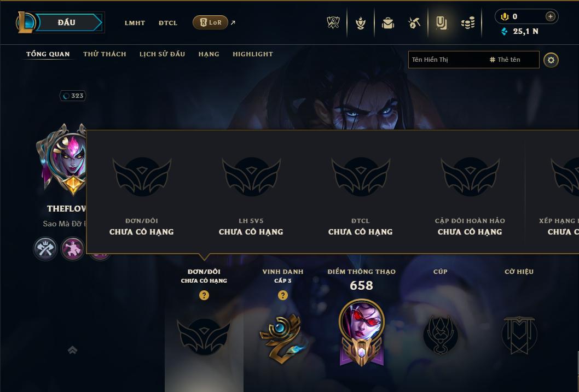This screenshot has height=392, width=579.
Task: Open the Clash tournament icon in top bar
Action: click(x=333, y=23)
